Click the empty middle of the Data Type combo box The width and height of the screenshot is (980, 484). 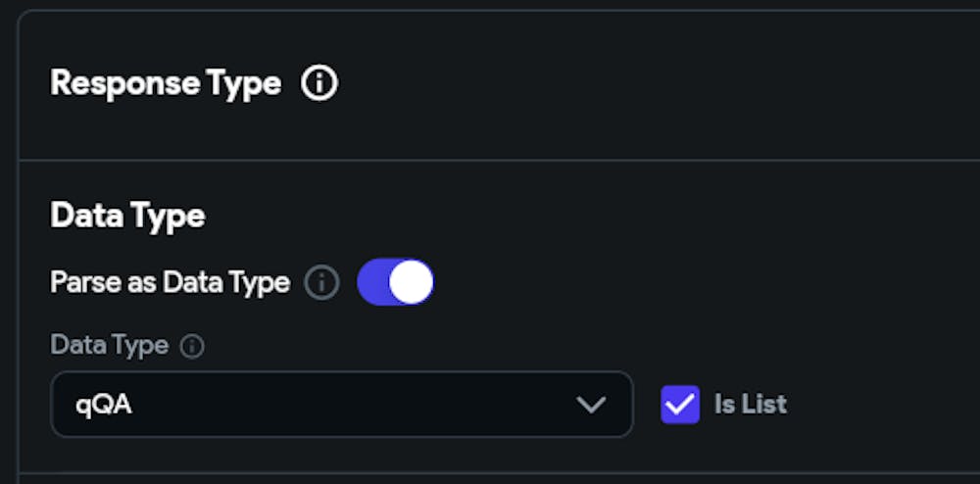(343, 404)
